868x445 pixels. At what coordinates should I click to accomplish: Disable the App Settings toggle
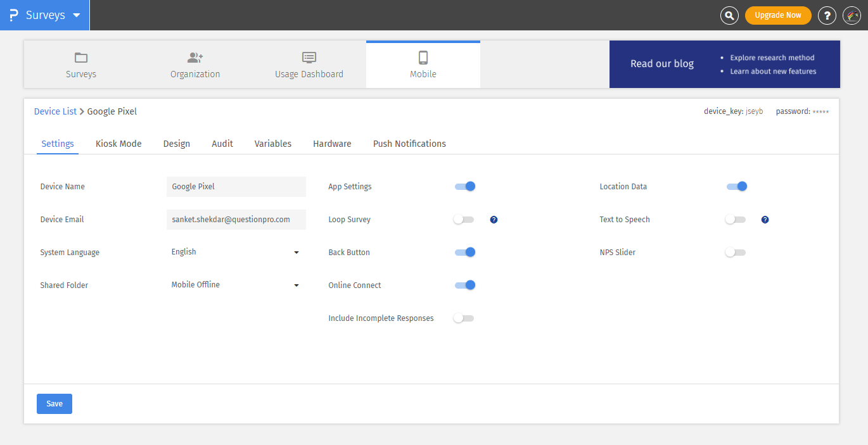pyautogui.click(x=464, y=186)
